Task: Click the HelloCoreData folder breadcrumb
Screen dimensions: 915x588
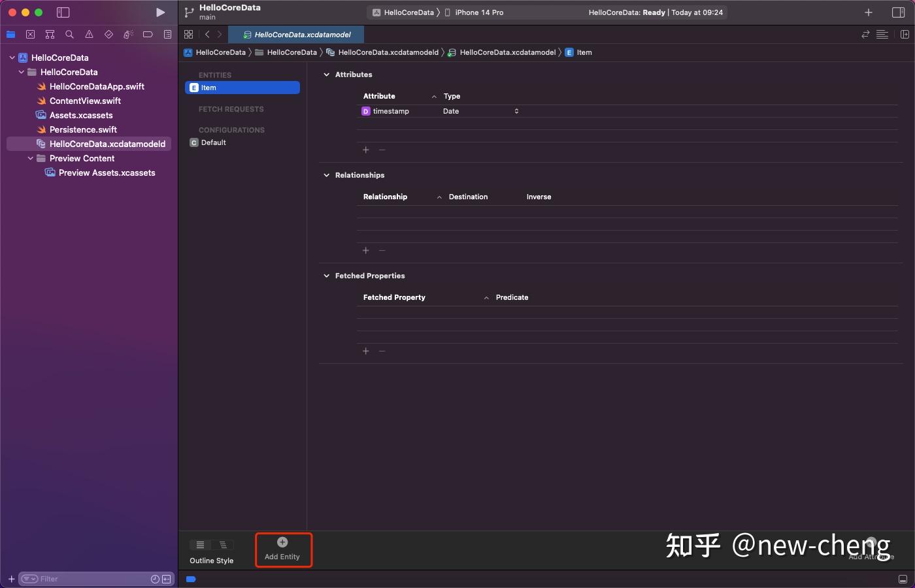Action: tap(286, 52)
